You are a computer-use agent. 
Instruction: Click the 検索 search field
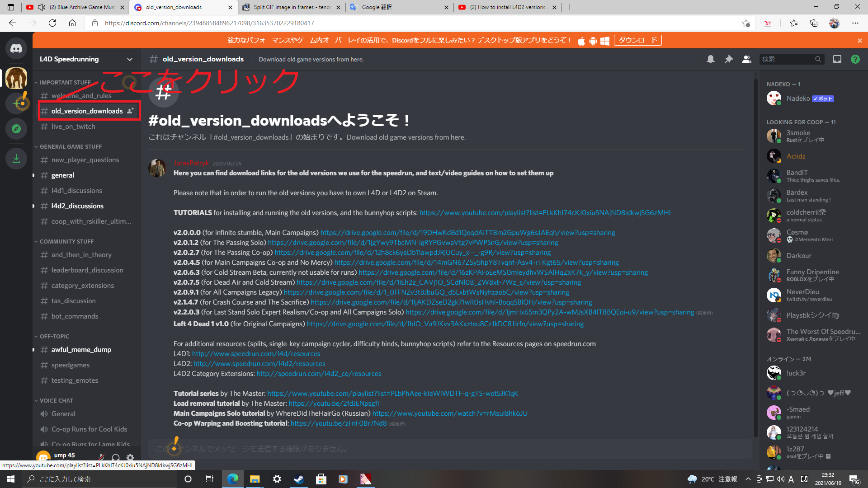coord(787,59)
